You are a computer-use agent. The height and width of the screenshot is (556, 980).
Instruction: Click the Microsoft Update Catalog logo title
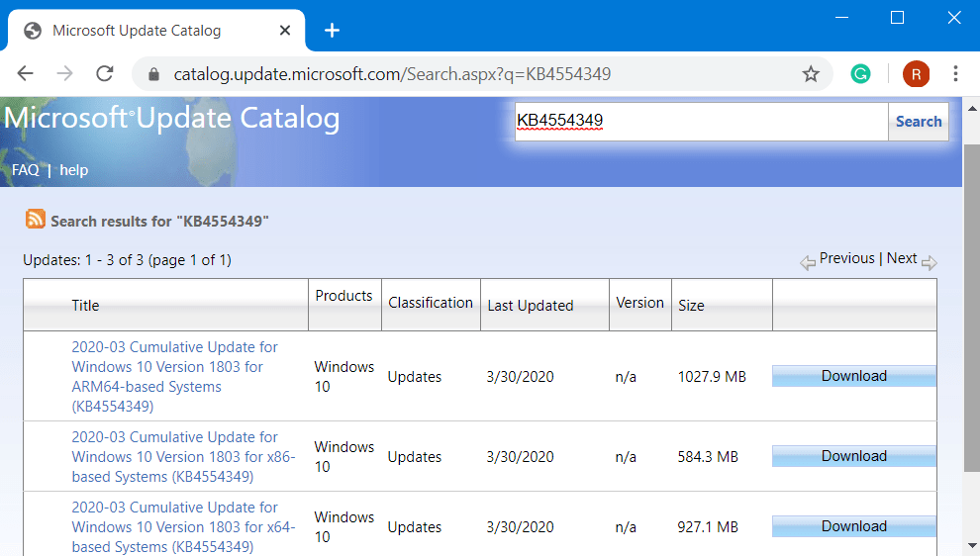pos(172,118)
